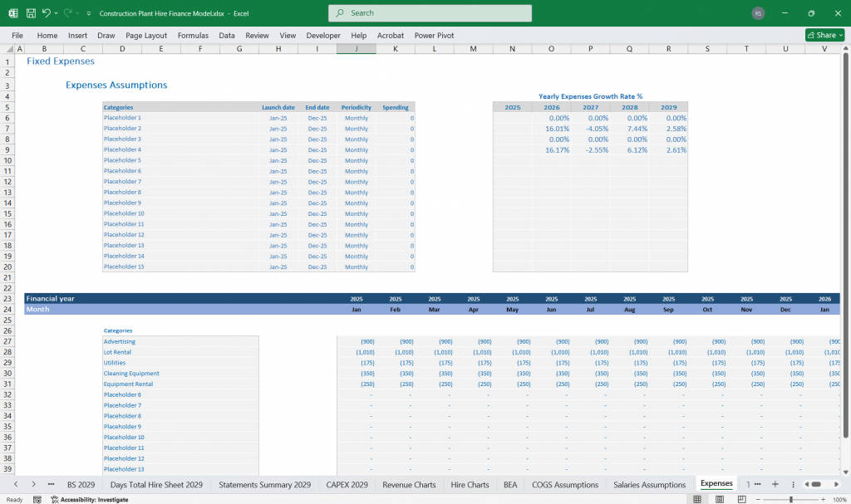Click the RS user account avatar

point(758,13)
